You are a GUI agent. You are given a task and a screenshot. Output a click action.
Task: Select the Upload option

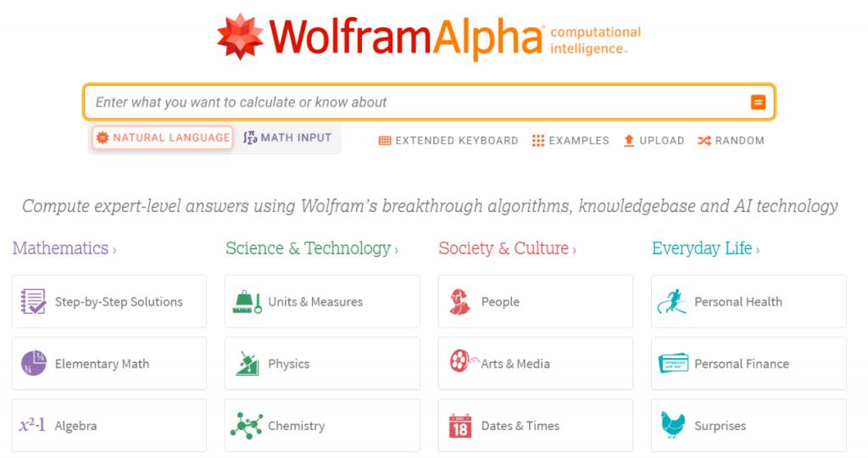pos(654,141)
